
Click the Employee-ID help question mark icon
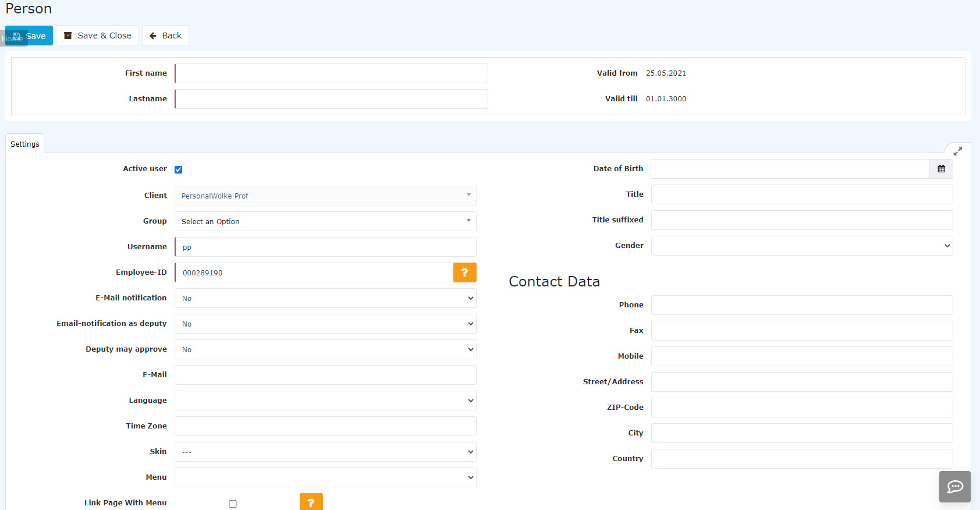(x=464, y=272)
